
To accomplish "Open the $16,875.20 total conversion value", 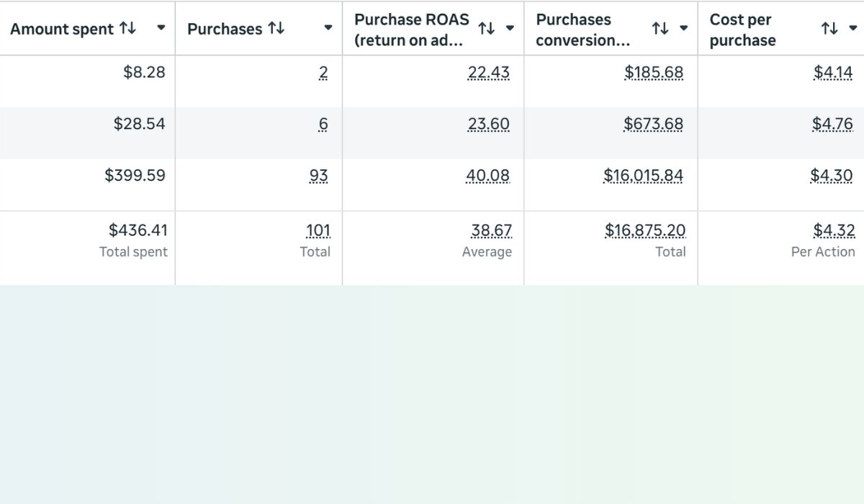I will [645, 231].
